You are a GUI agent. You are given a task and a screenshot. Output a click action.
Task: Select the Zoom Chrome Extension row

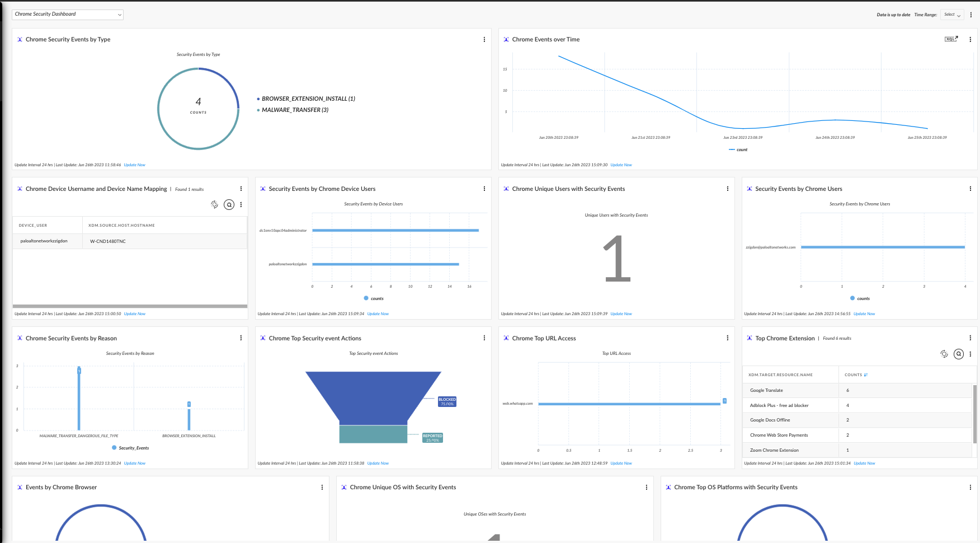point(858,450)
